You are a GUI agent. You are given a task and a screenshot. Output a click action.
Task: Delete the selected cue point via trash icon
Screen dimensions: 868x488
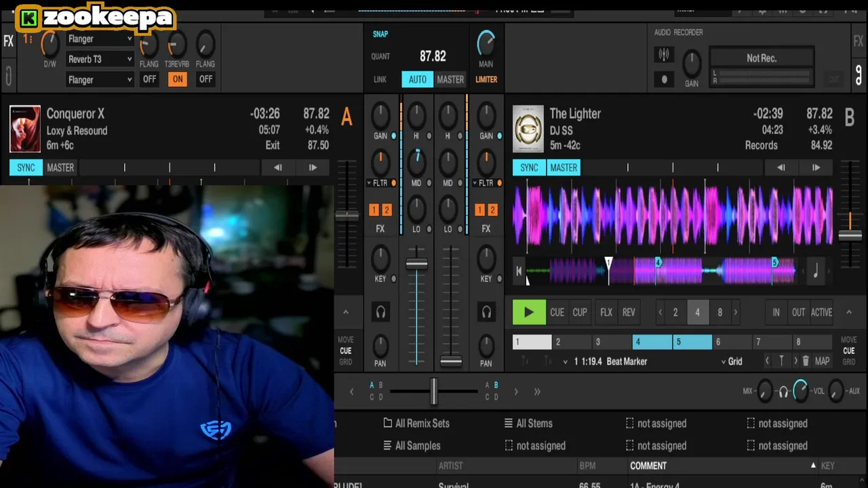[806, 361]
